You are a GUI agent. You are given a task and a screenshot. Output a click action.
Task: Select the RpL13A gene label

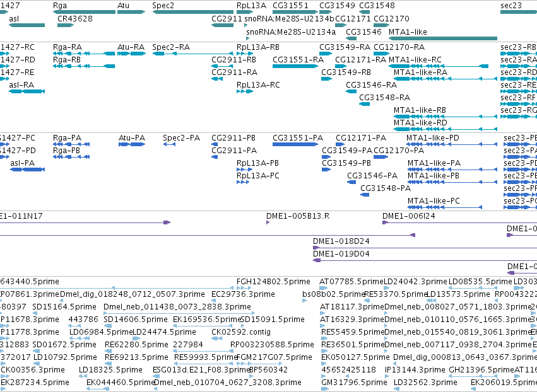click(x=251, y=6)
